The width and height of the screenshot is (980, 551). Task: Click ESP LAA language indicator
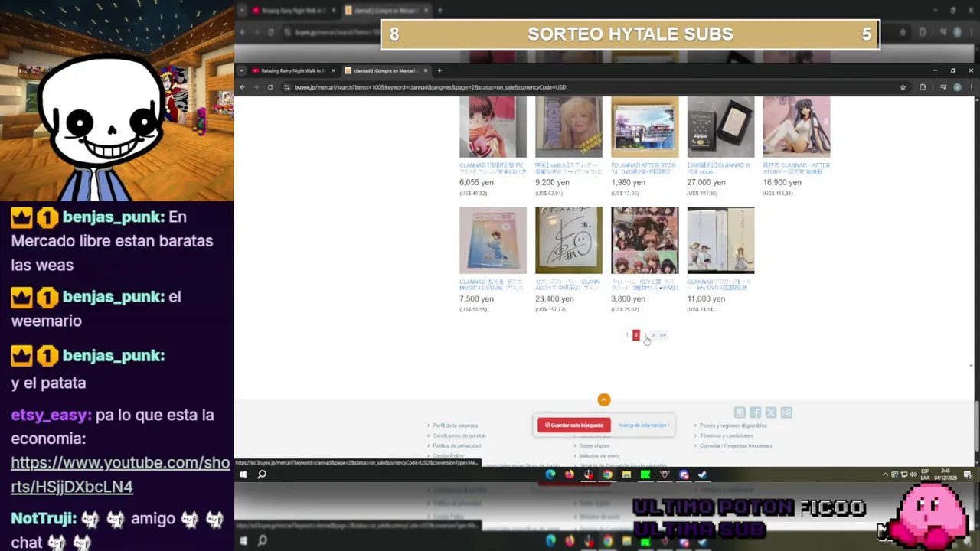(x=925, y=474)
